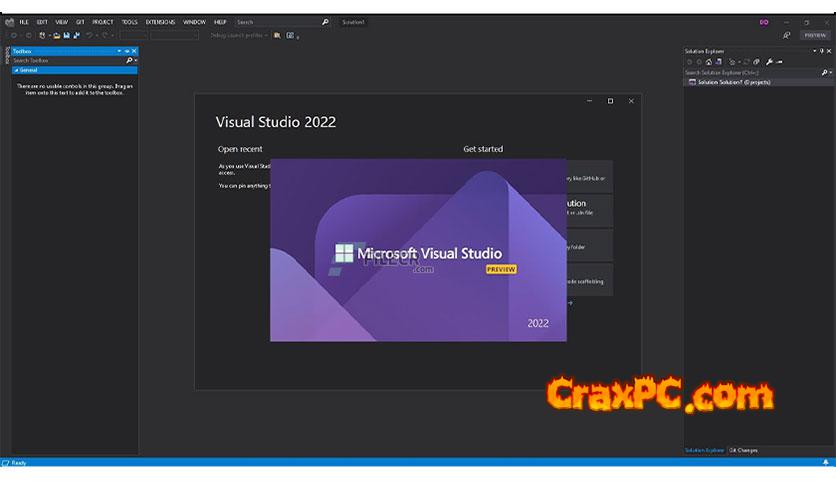Click the account profile avatar icon
This screenshot has width=836, height=484.
(764, 21)
